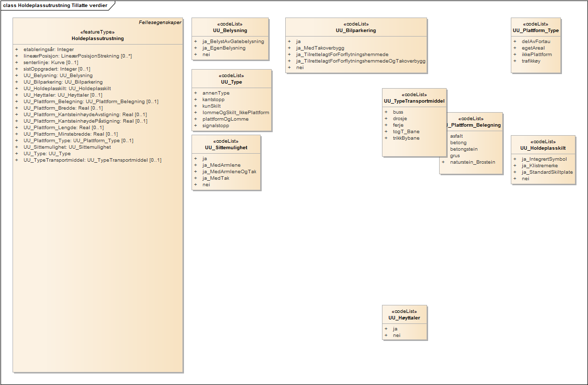This screenshot has height=385, width=588.
Task: Click the trikkBybane transport value
Action: pos(406,138)
